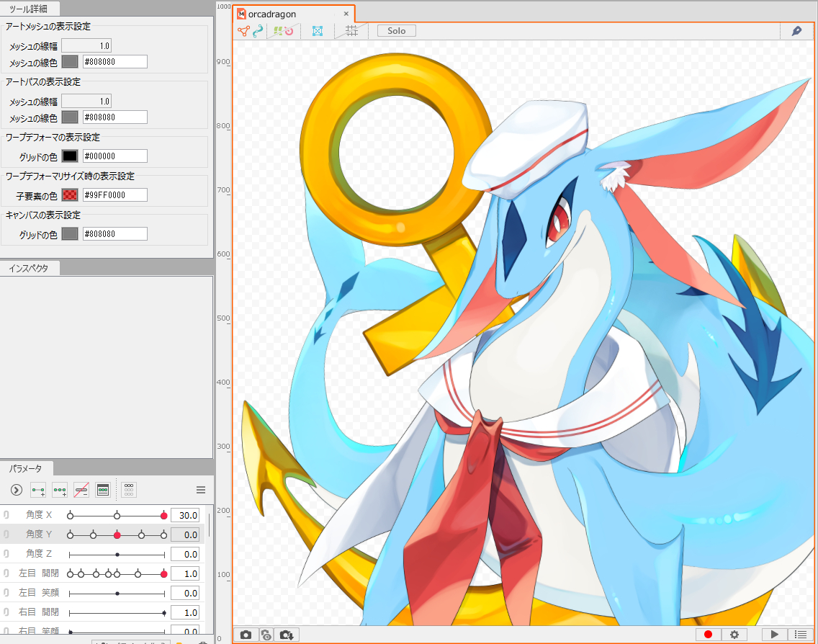Open the ArtMesh メッシュの線色 color swatch
Image resolution: width=818 pixels, height=644 pixels.
click(x=70, y=61)
